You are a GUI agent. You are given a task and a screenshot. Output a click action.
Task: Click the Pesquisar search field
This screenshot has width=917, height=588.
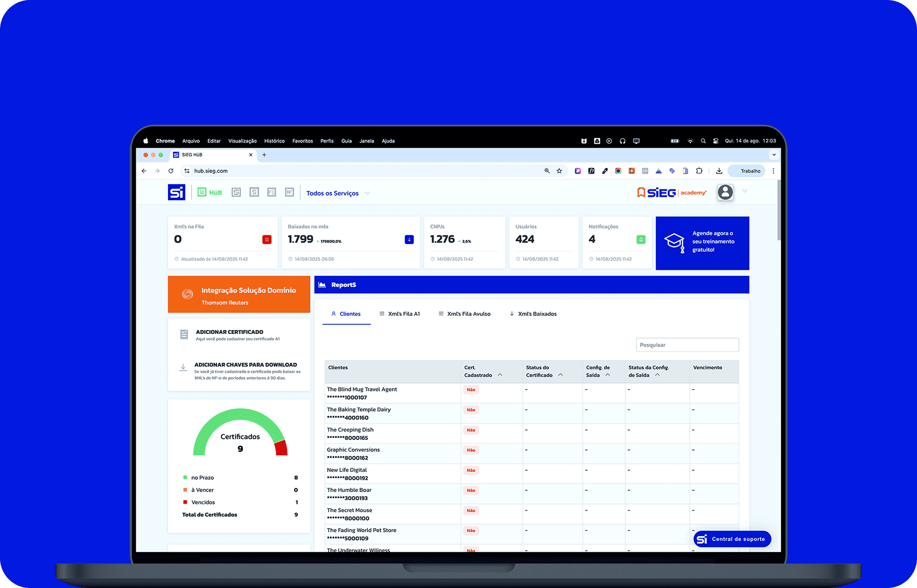pos(687,345)
